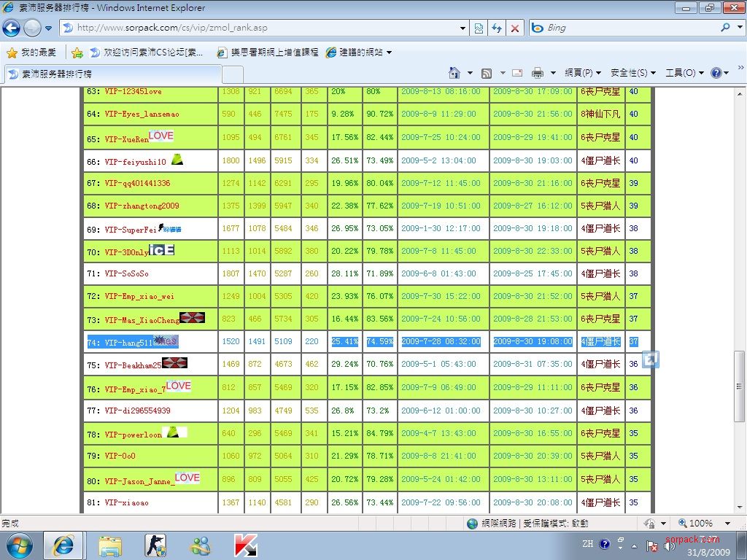Click the accelerator icon beside selected row
The height and width of the screenshot is (560, 747).
650,359
